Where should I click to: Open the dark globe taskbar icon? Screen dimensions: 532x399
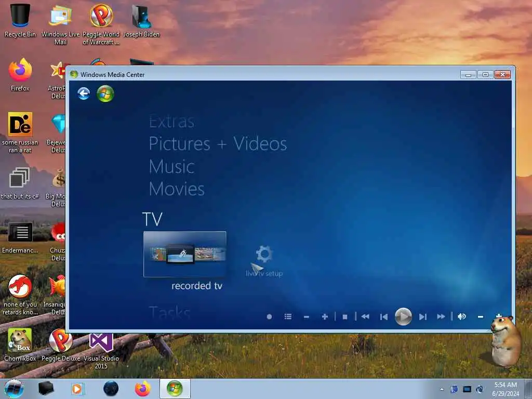pos(111,389)
